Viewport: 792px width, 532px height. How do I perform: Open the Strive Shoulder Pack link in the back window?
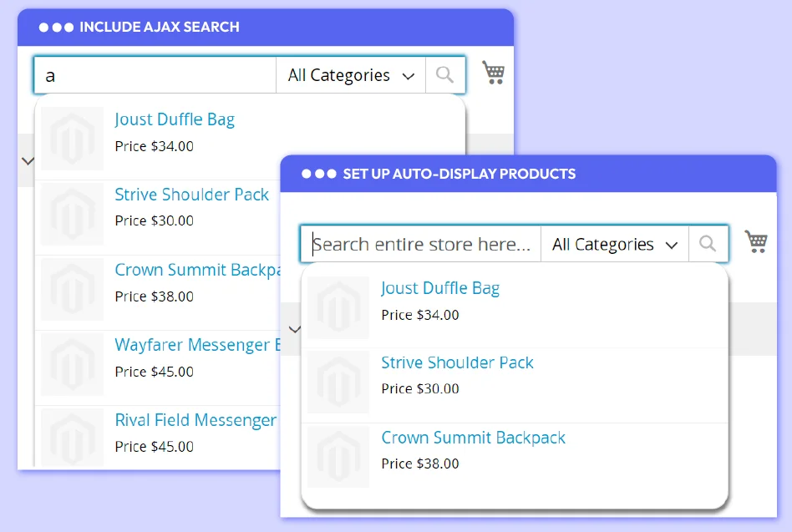[x=192, y=195]
